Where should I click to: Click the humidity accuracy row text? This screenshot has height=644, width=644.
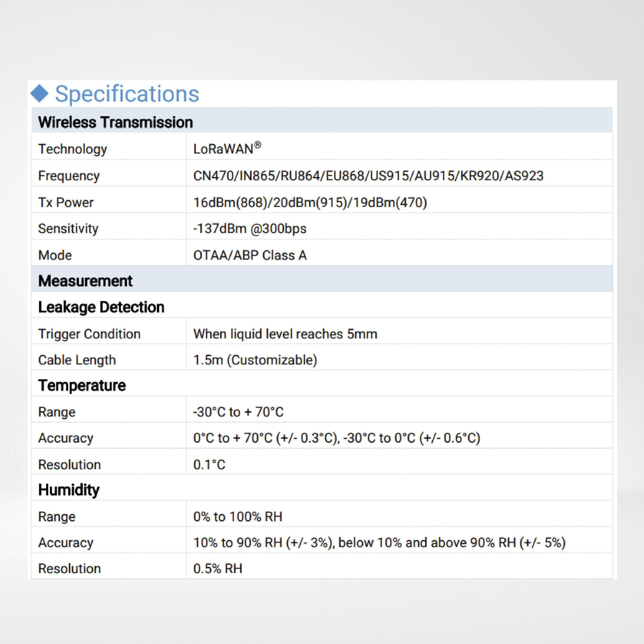pos(379,543)
